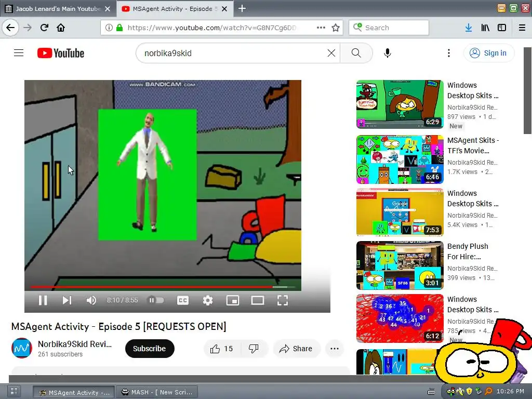Switch to Jacob Lenard's Main Youtube tab
532x399 pixels.
tap(58, 9)
